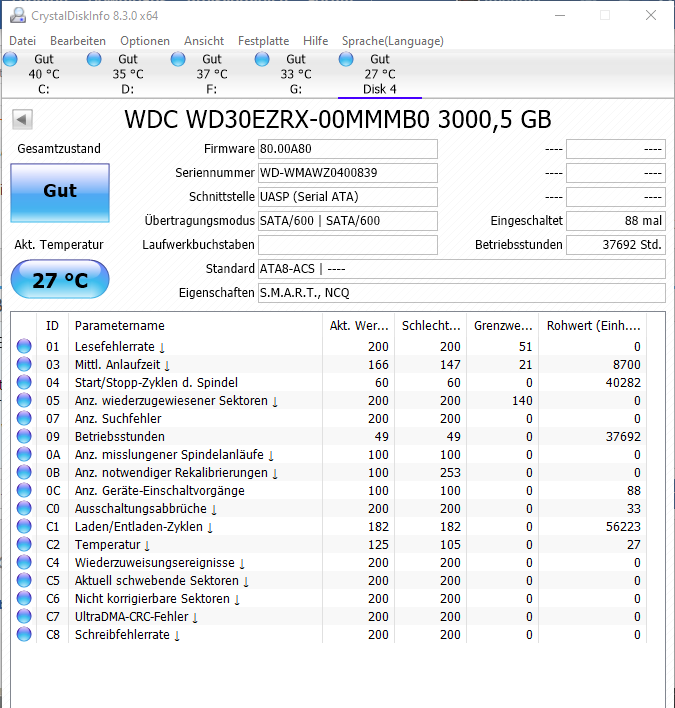
Task: Open the Hilfe menu
Action: click(x=316, y=41)
